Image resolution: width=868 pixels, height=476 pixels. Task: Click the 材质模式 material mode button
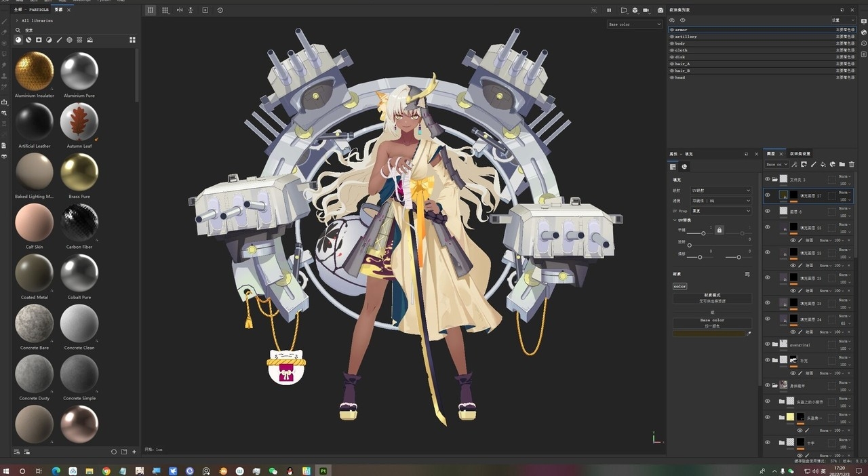(x=712, y=298)
